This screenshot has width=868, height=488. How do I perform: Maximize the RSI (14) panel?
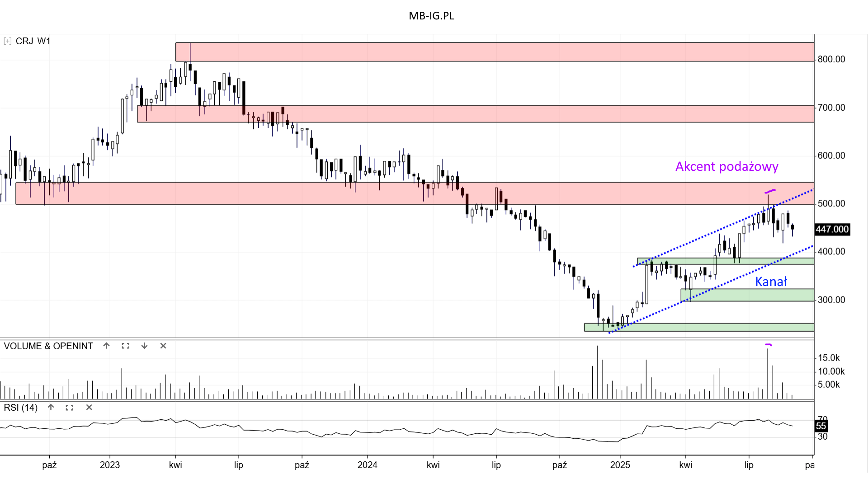(x=70, y=407)
